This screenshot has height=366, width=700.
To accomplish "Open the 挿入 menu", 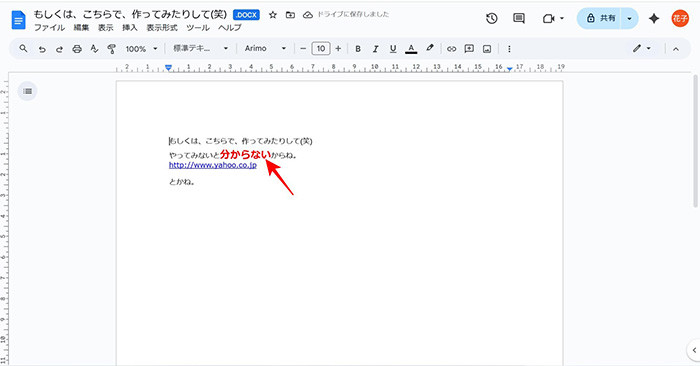I will click(x=130, y=28).
